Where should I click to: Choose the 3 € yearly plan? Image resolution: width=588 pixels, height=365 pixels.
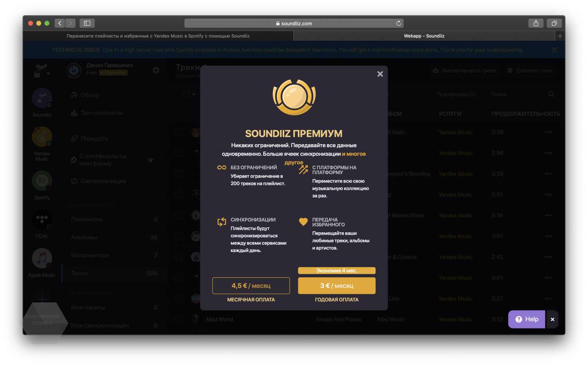point(337,285)
